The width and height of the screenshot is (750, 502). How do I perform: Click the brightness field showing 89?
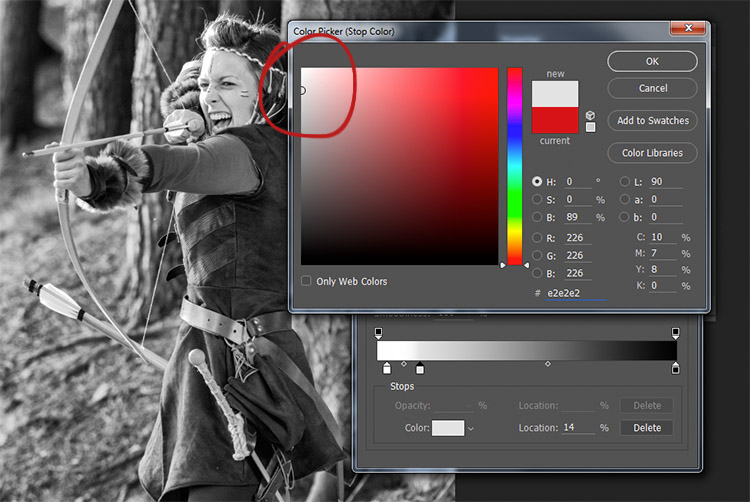tap(578, 217)
